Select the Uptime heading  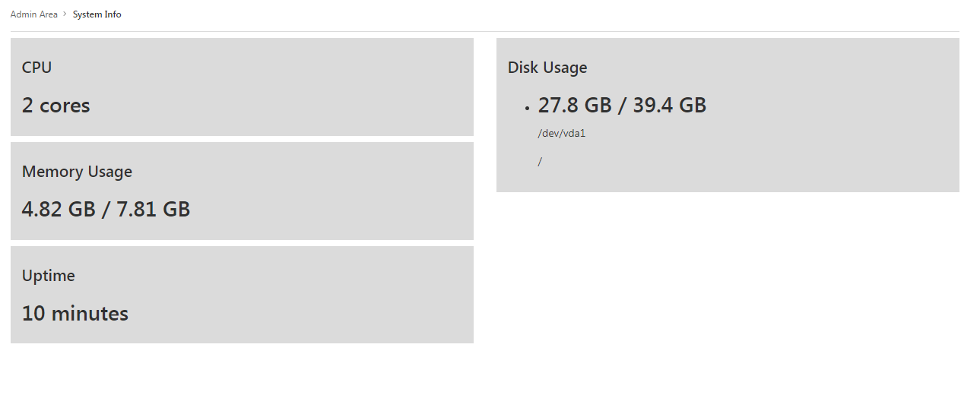[48, 276]
